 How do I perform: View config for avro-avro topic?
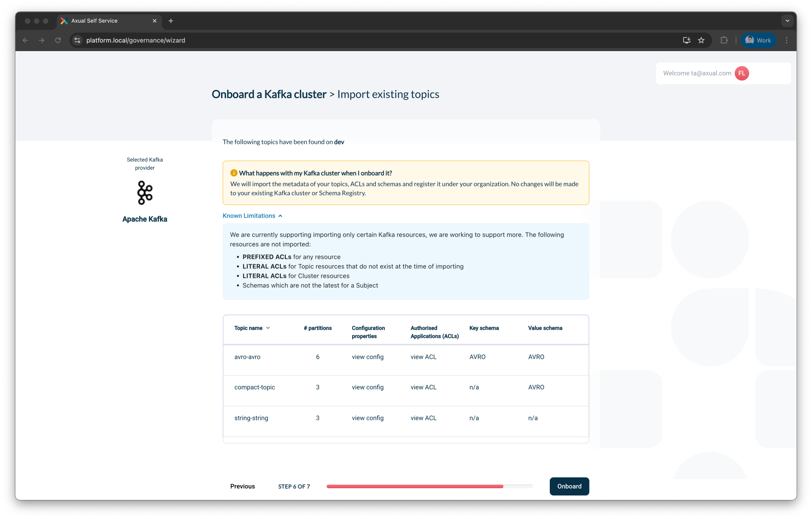(x=368, y=357)
